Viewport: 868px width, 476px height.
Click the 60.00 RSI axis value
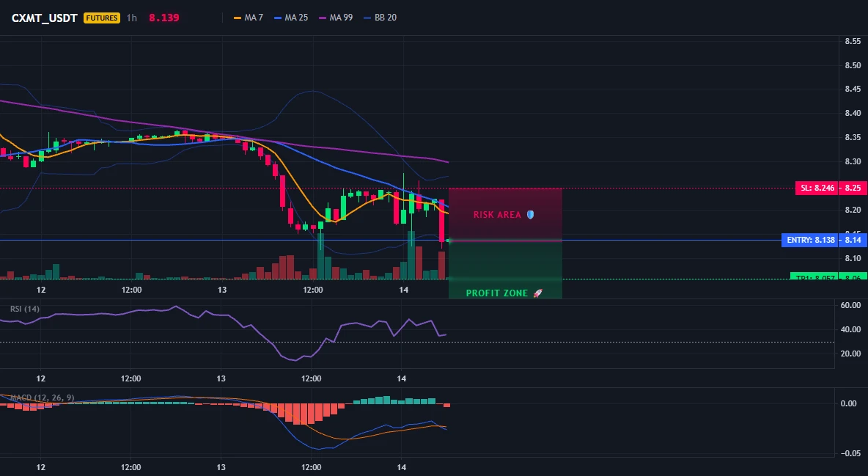point(850,305)
